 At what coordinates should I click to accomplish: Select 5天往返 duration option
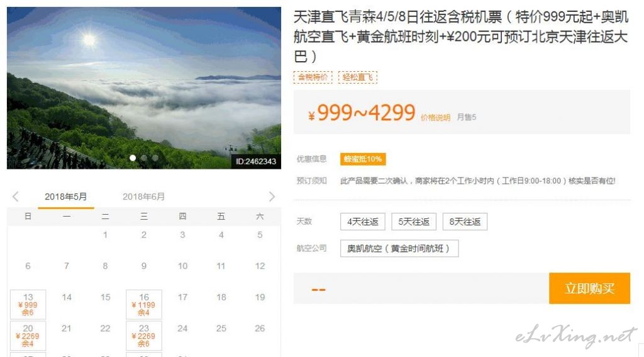click(414, 222)
